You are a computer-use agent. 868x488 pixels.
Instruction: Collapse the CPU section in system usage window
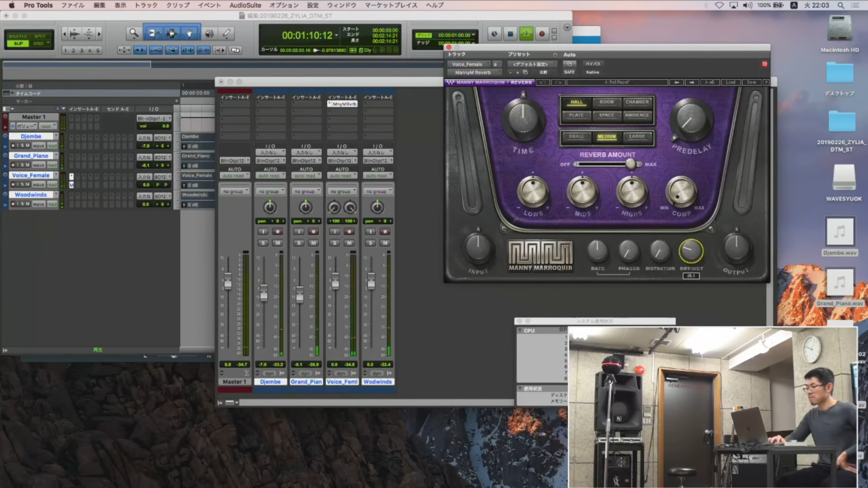coord(520,331)
